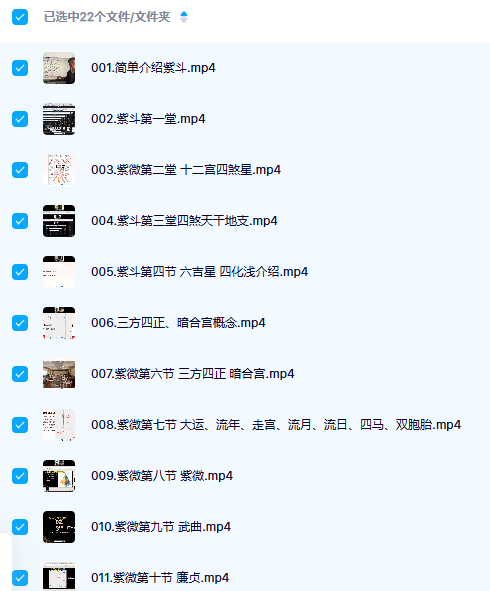Open file 004.紫斗第三堂四煞天干地支.mp4
490x591 pixels.
(x=184, y=221)
